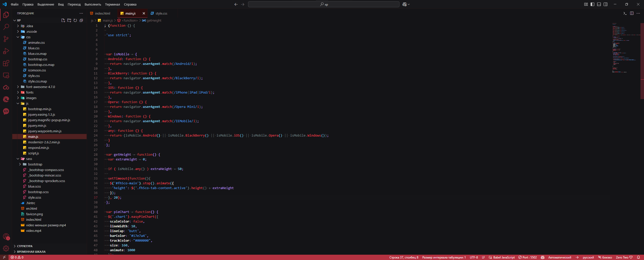Open the Manage gear settings
Viewport: 644px width, 260px height.
[6, 248]
